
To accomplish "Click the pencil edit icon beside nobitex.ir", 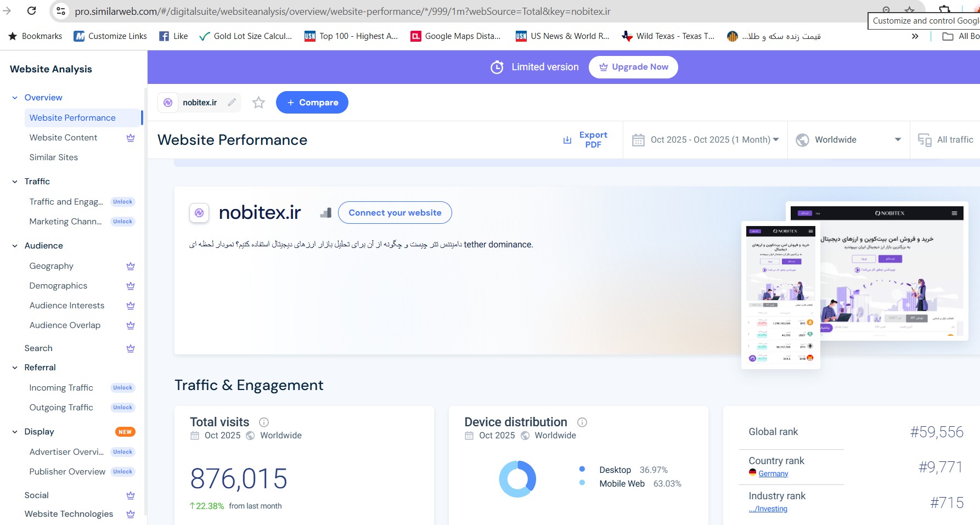I will point(232,103).
